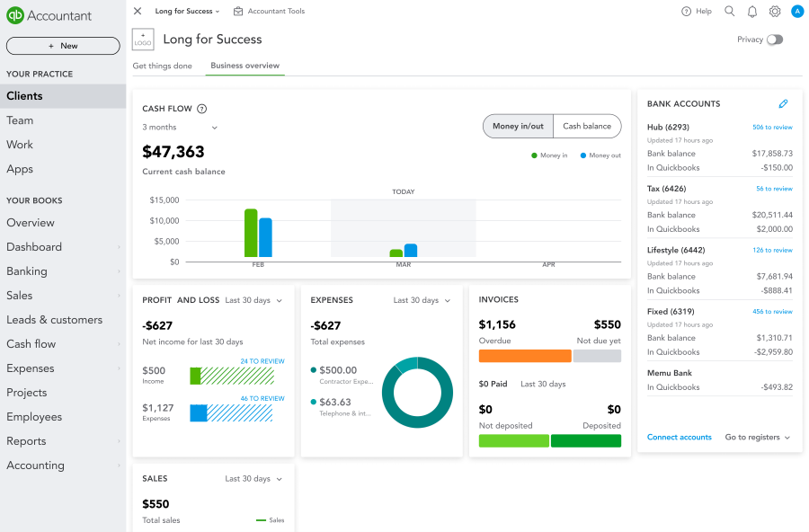
Task: Open the search magnifier icon
Action: click(729, 11)
